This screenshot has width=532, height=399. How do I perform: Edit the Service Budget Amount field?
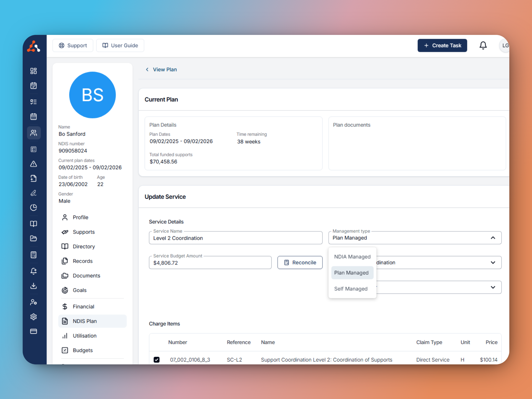point(210,263)
